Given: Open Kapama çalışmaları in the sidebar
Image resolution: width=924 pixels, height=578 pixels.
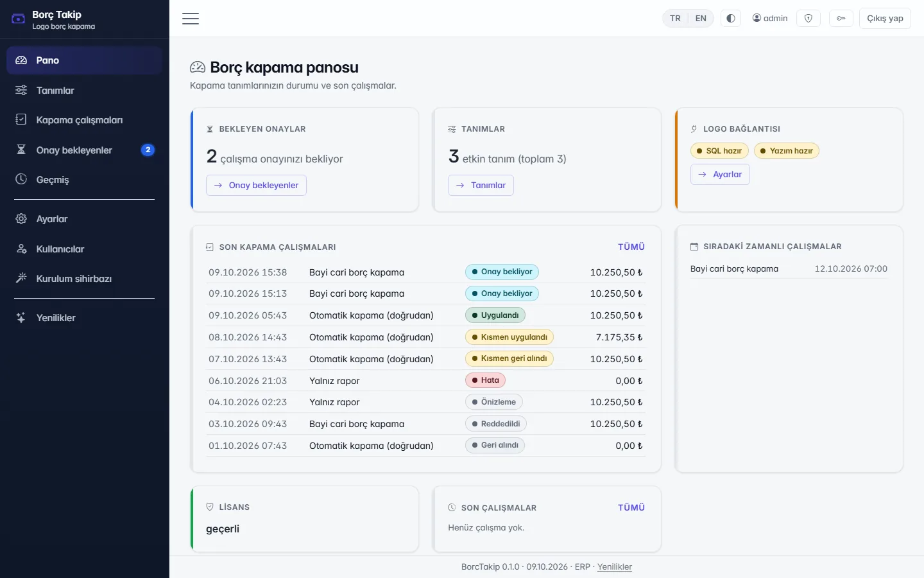Looking at the screenshot, I should point(84,120).
